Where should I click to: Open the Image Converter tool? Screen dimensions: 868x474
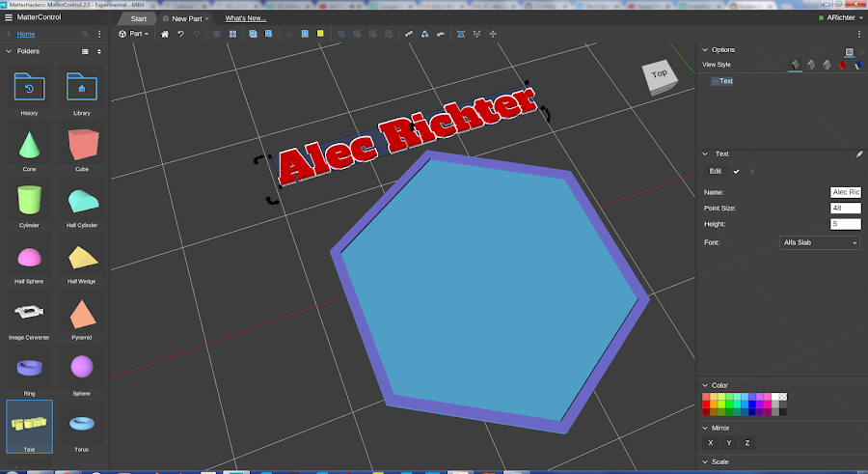(x=29, y=317)
